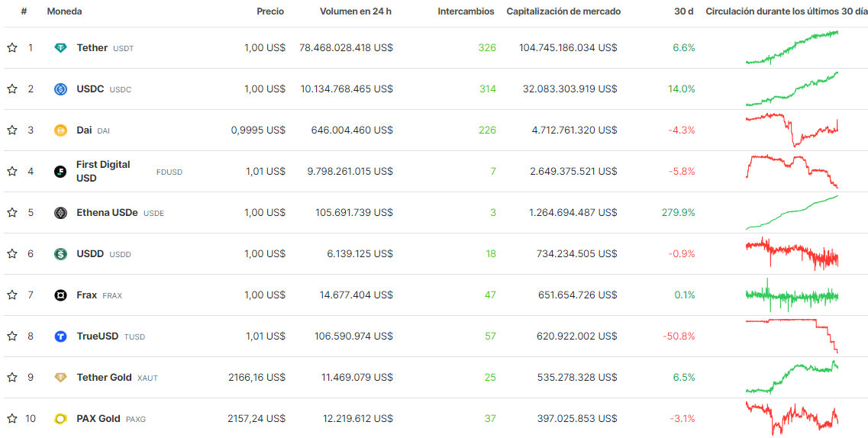Click the 30 d column header
This screenshot has height=438, width=868.
pos(684,11)
